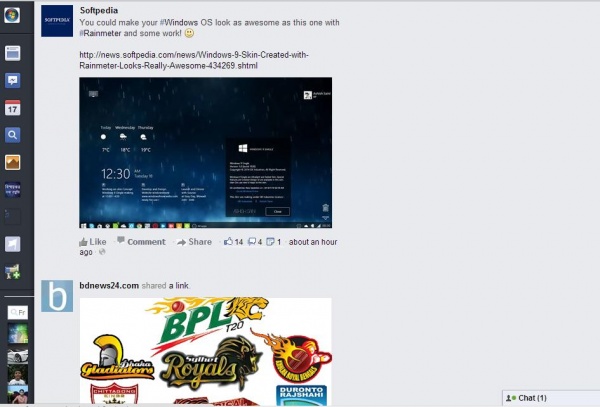The image size is (600, 407).
Task: Open the calendar icon showing 17
Action: pos(13,108)
